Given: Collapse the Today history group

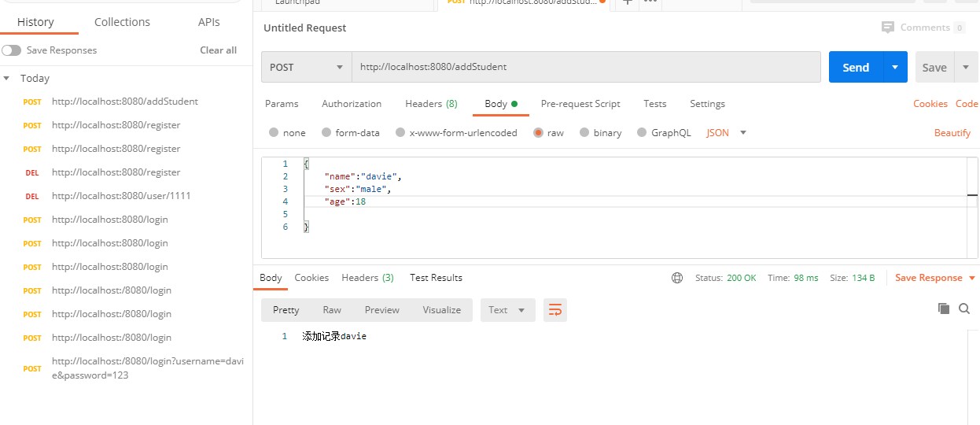Looking at the screenshot, I should [x=7, y=79].
